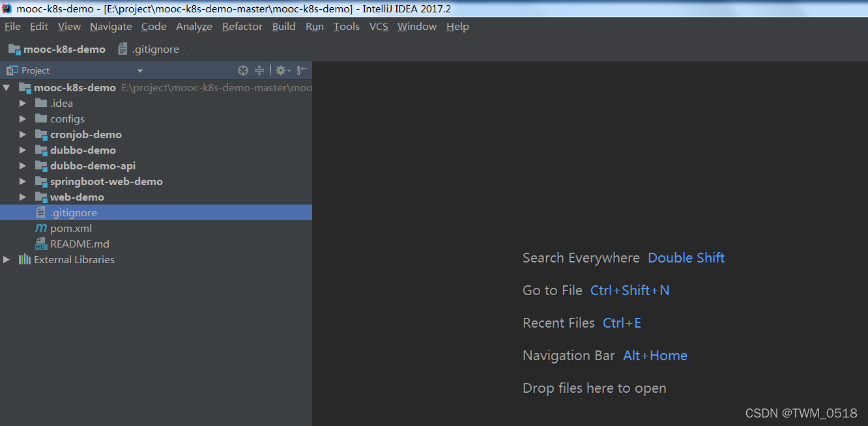Click the 'Ctrl+E' Recent Files hint
This screenshot has height=426, width=868.
622,323
